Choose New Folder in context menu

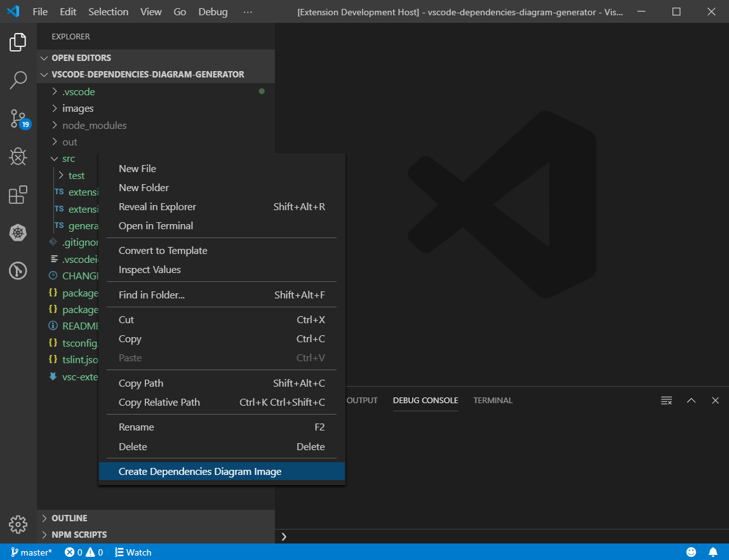(222, 188)
